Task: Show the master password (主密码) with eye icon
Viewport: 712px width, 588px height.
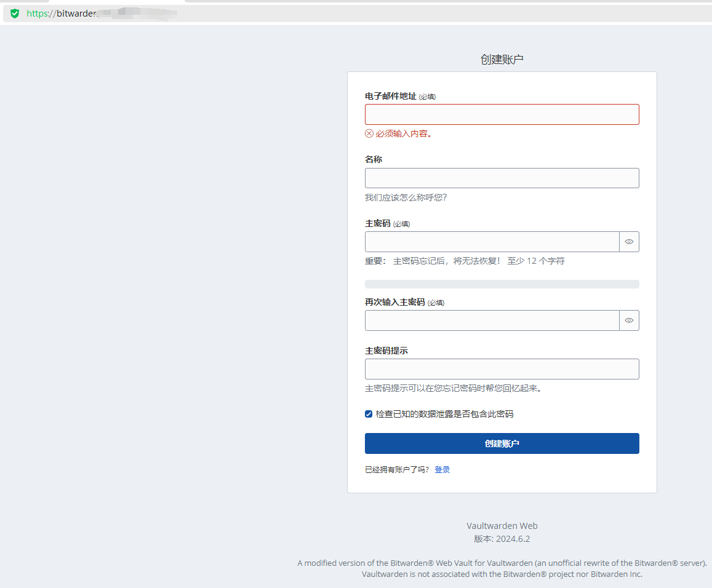Action: (x=629, y=242)
